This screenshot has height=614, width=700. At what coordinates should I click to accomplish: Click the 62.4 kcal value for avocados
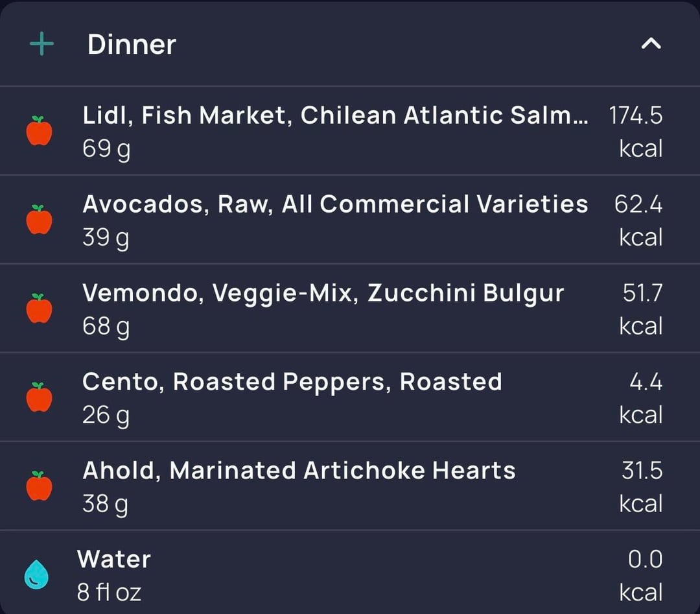click(x=639, y=220)
